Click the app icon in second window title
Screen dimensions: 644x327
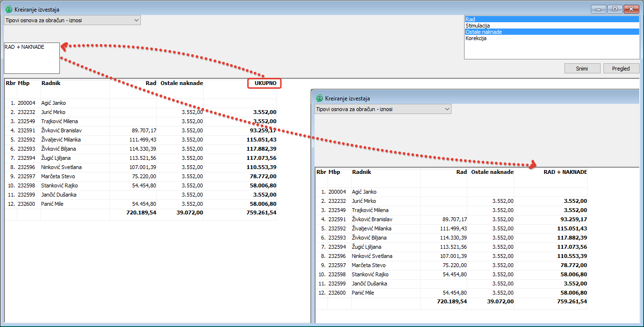pyautogui.click(x=319, y=98)
